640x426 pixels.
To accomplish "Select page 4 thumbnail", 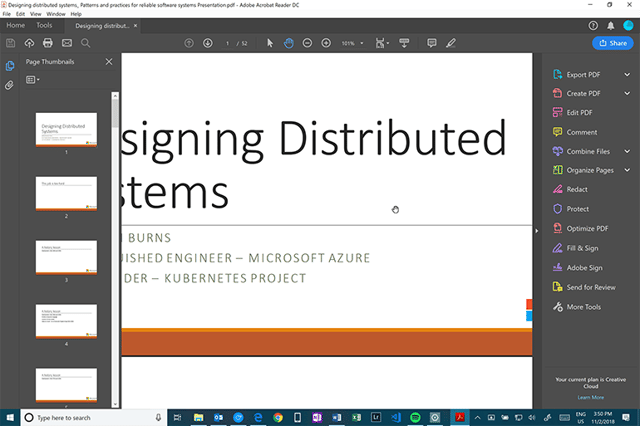I will click(66, 321).
